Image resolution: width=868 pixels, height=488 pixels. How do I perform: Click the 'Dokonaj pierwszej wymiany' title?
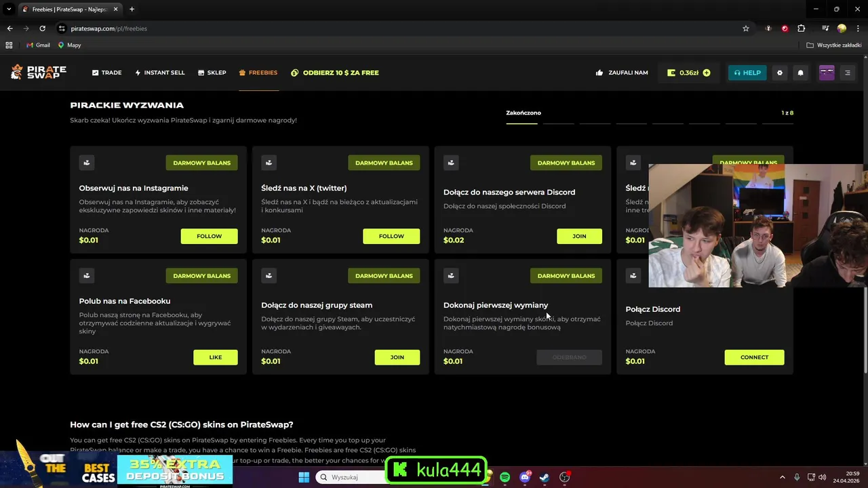(496, 305)
